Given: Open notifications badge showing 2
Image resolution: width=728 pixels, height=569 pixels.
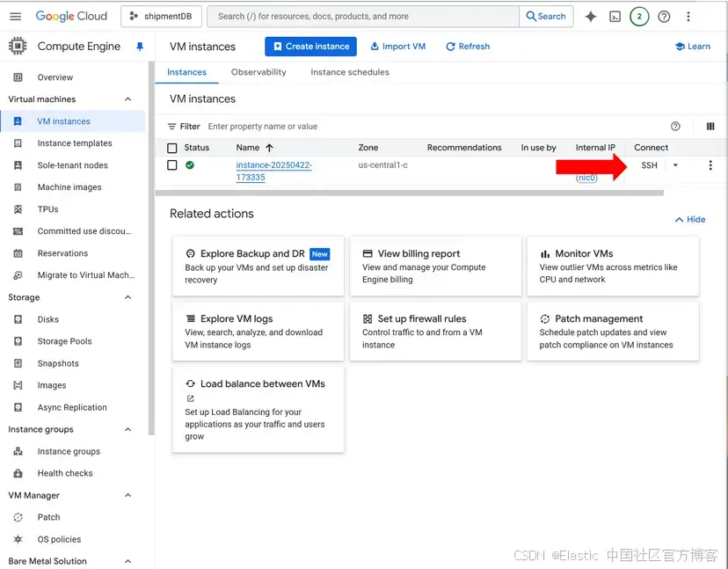Looking at the screenshot, I should pos(639,16).
